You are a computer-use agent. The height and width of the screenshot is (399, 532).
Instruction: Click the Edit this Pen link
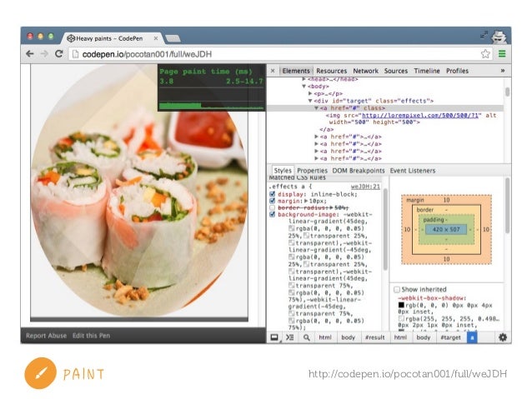(91, 336)
